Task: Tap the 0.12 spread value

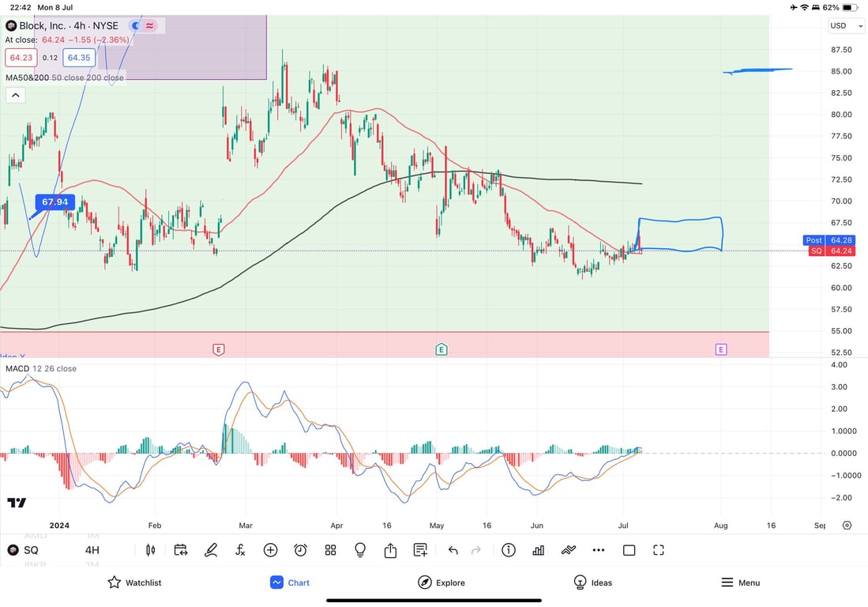Action: click(x=50, y=58)
